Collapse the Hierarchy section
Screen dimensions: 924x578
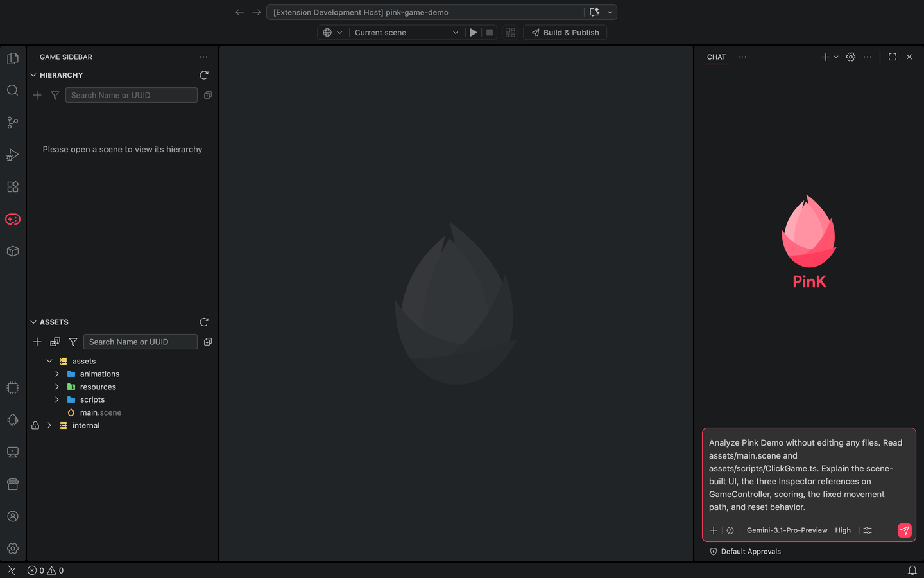coord(33,75)
